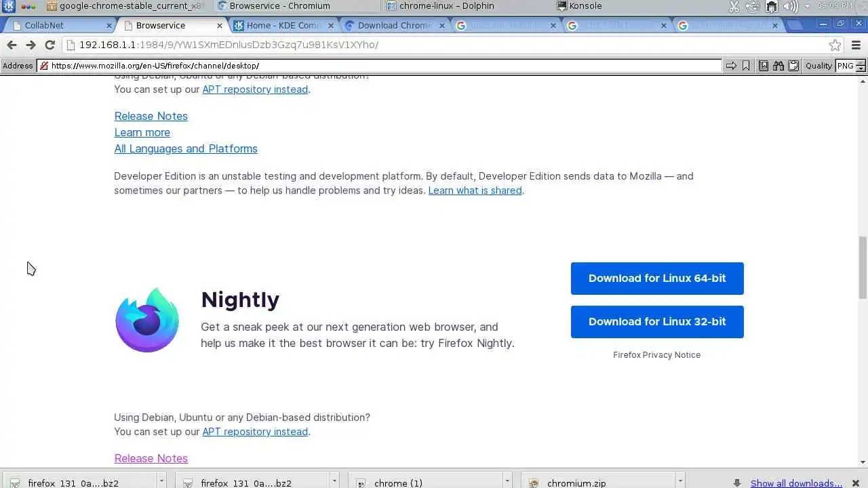
Task: Click the bookmark ribbon icon in Browservice bar
Action: pyautogui.click(x=746, y=66)
